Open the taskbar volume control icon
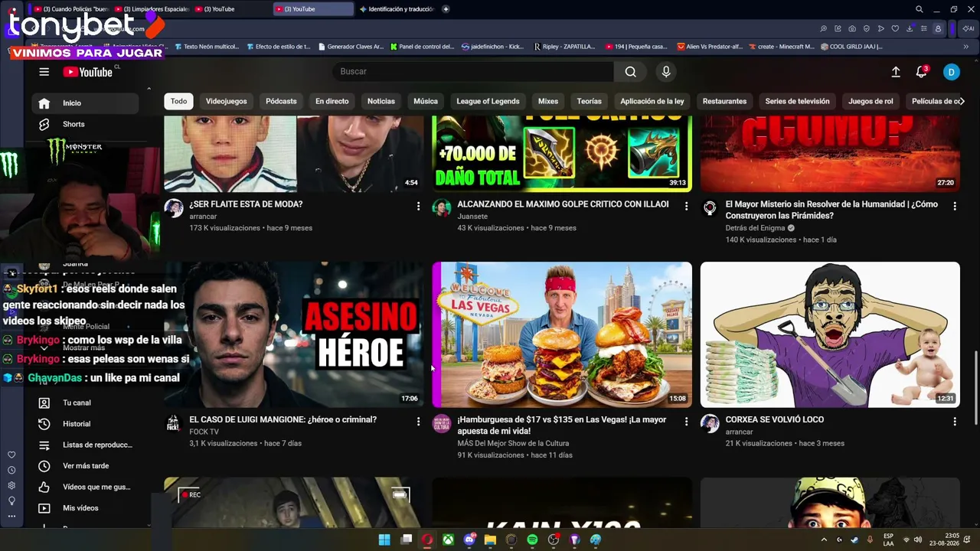Screen dimensions: 980x551 pyautogui.click(x=918, y=540)
